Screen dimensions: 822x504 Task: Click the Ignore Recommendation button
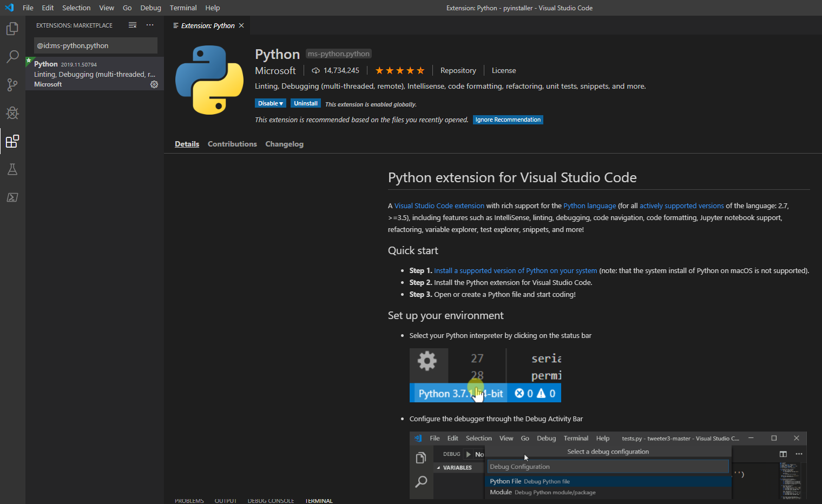[508, 120]
